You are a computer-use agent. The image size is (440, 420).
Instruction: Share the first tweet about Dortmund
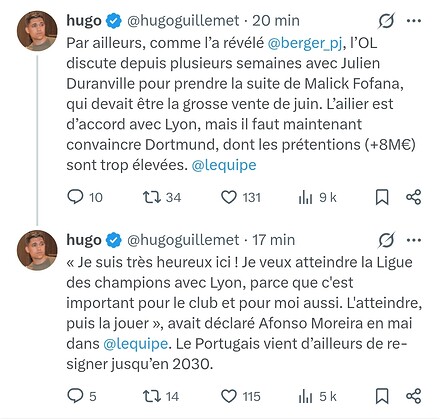[414, 197]
